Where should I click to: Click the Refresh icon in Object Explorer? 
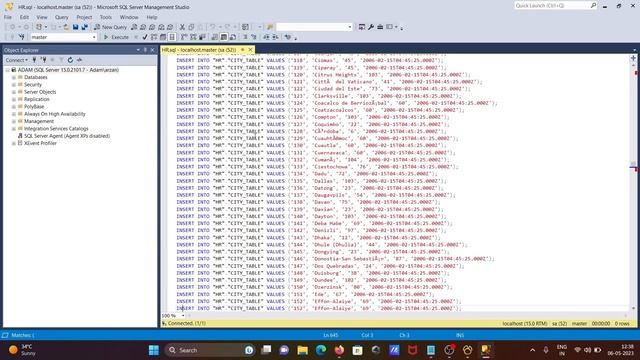70,60
